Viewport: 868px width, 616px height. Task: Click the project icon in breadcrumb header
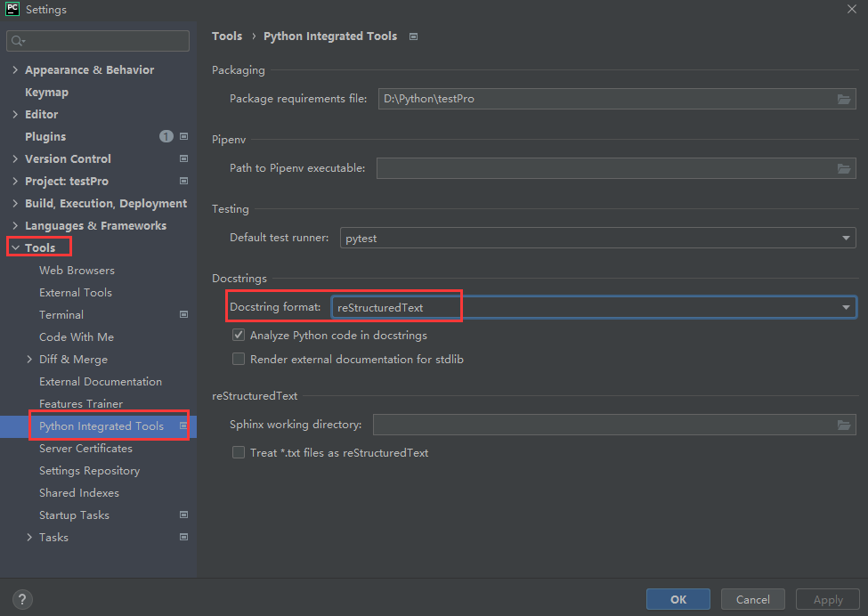pos(413,36)
